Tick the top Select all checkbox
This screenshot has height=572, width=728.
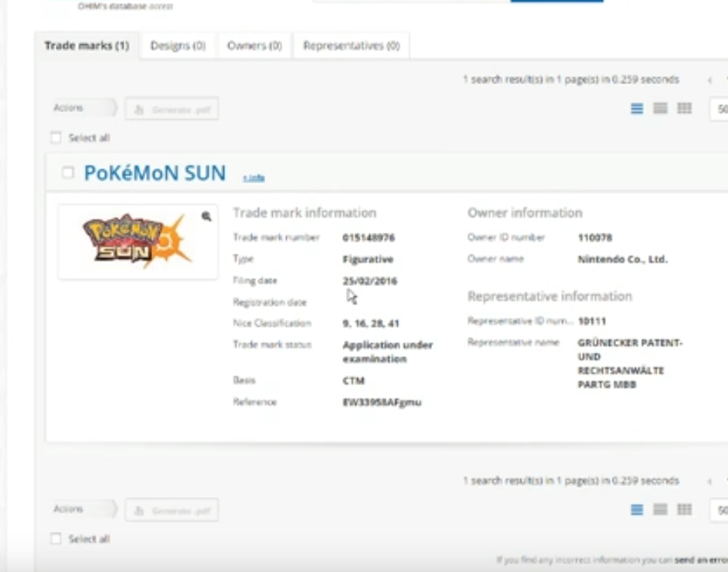click(56, 138)
